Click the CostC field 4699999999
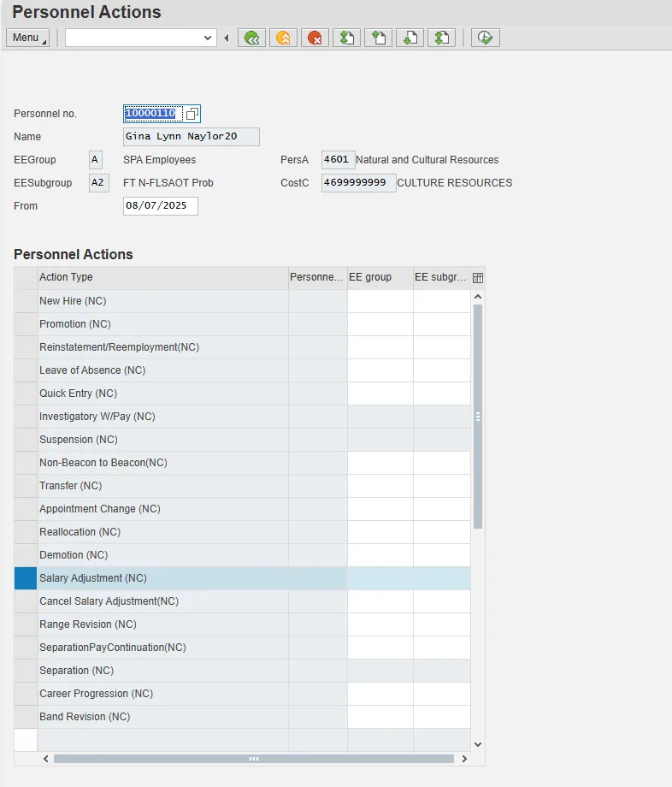The height and width of the screenshot is (787, 672). 358,183
